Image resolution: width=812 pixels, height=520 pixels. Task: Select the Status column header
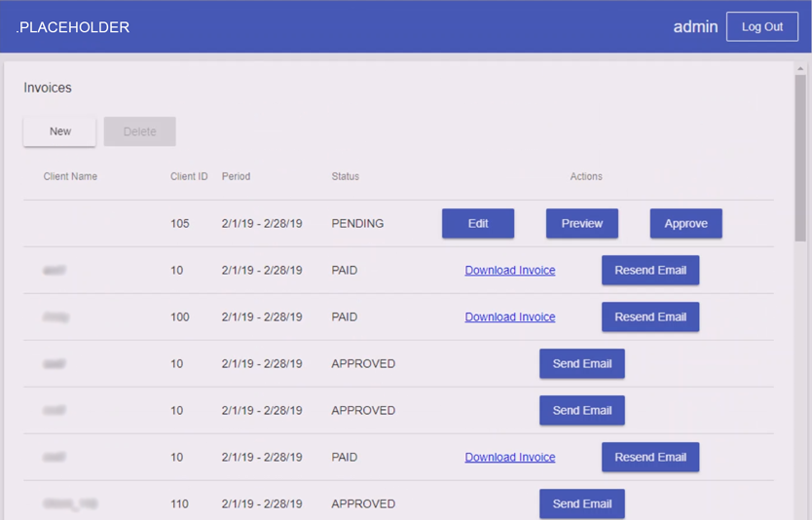[x=345, y=176]
